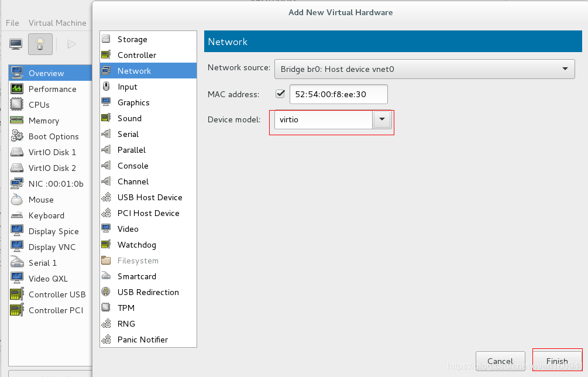Screen dimensions: 588x377
Task: Choose the TPM chip icon
Action: tap(106, 308)
